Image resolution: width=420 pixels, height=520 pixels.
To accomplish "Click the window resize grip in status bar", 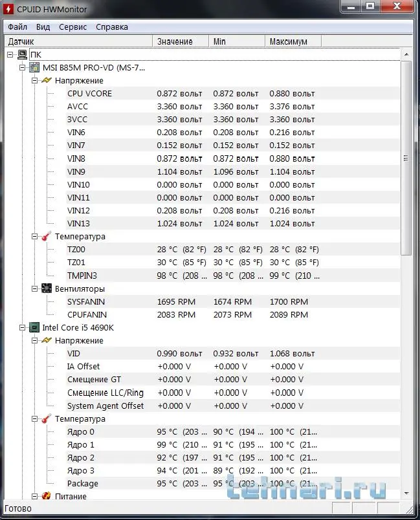I will point(410,510).
